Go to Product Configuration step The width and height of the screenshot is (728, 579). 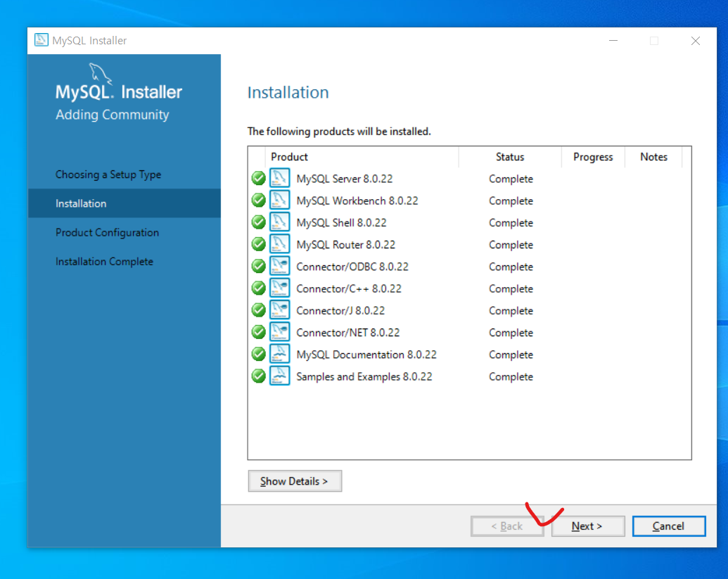pyautogui.click(x=107, y=233)
